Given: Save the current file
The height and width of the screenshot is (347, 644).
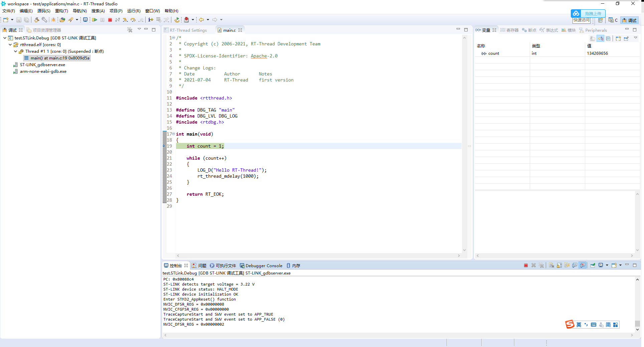Looking at the screenshot, I should 19,20.
